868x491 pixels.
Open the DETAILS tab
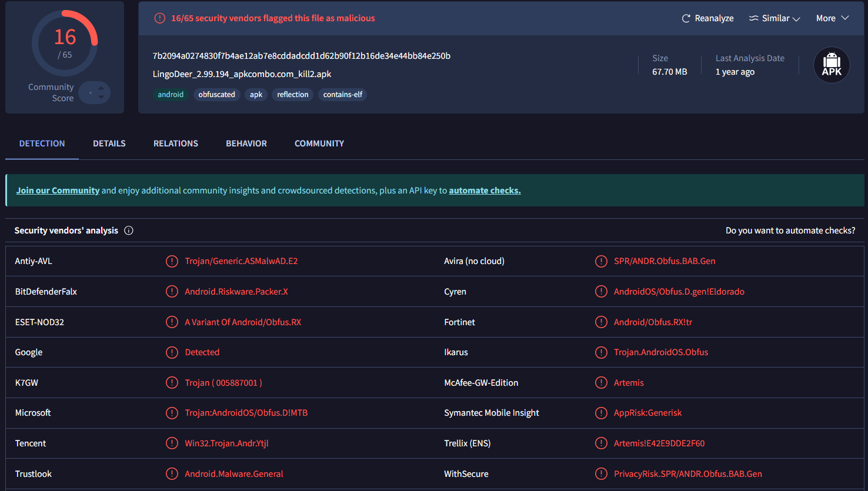tap(109, 143)
